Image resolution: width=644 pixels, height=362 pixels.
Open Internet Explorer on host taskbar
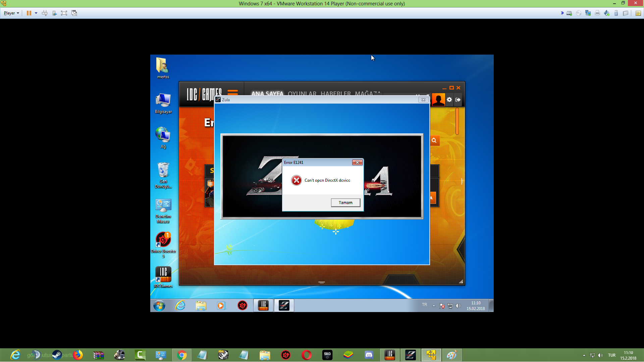click(x=15, y=355)
